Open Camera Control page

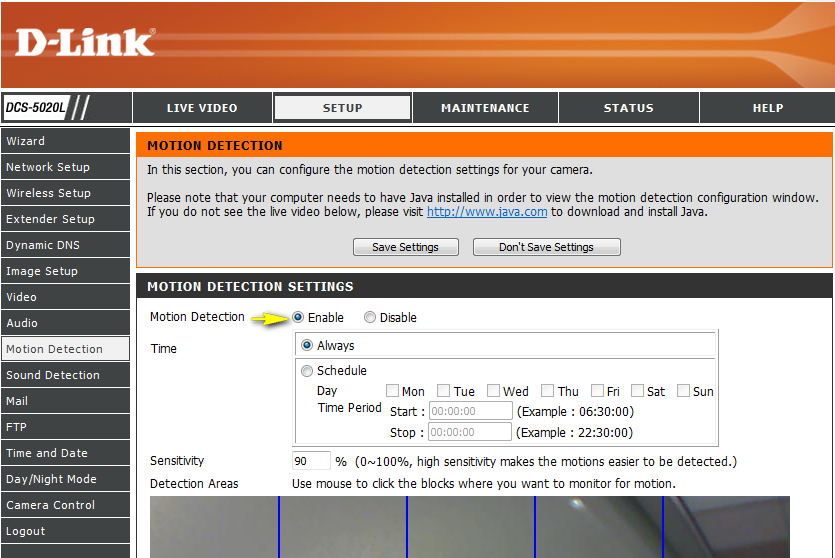(x=66, y=505)
